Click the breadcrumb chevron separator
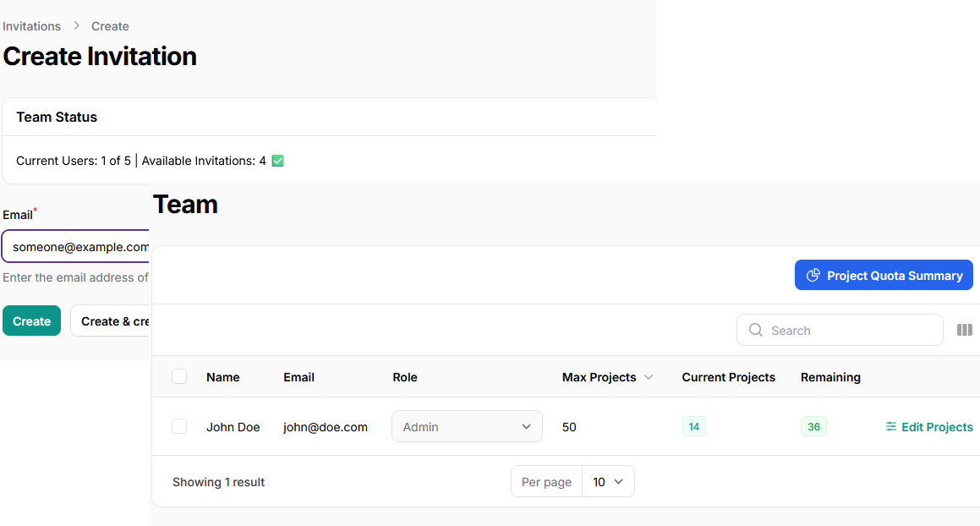This screenshot has height=526, width=980. 76,26
